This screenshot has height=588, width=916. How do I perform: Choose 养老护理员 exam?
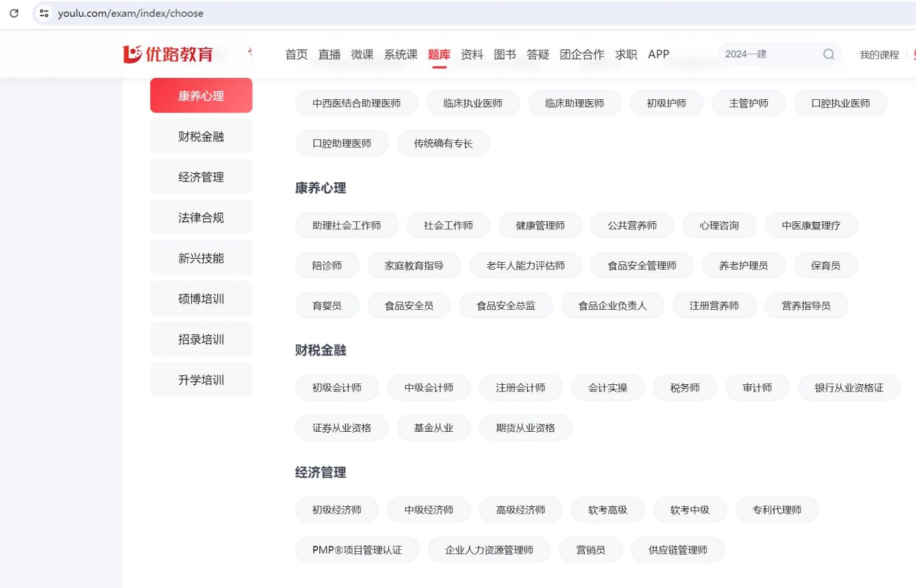(744, 266)
